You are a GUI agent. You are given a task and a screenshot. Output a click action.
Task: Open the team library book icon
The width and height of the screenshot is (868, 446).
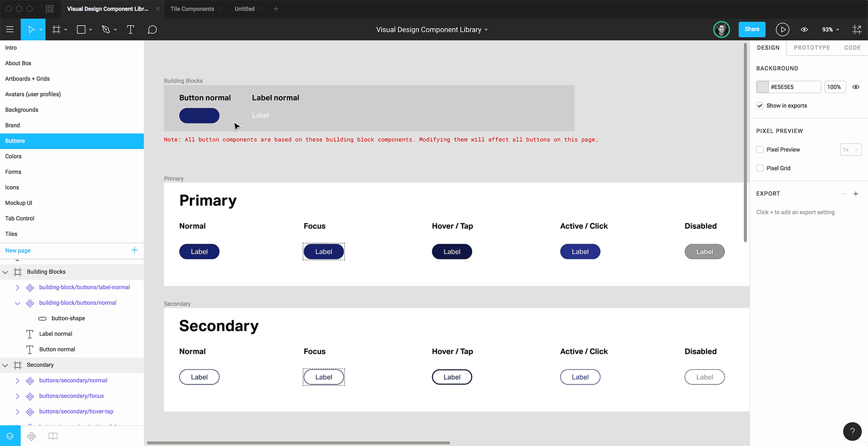[53, 436]
